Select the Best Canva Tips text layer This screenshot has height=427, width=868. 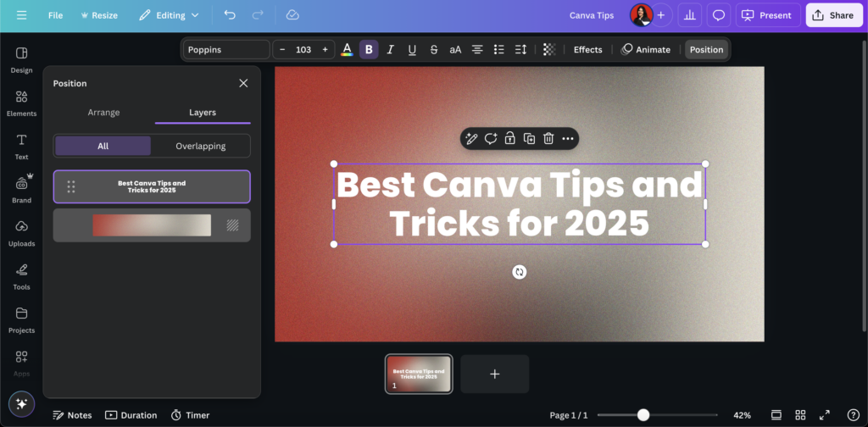152,187
